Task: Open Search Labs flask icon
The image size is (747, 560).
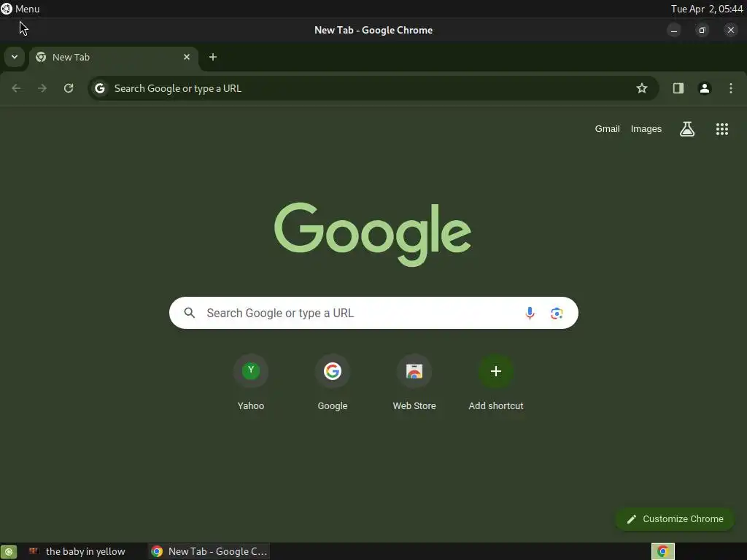Action: pos(686,129)
